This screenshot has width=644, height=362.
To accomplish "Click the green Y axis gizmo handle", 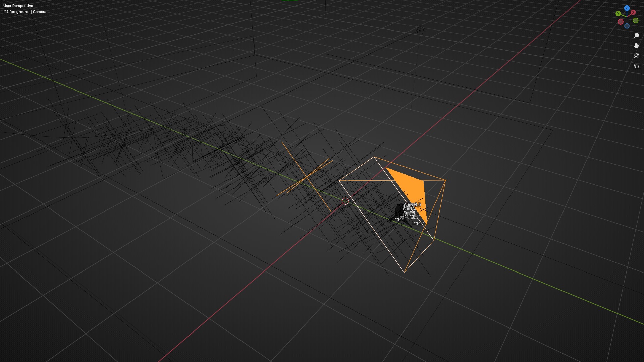I will click(x=618, y=14).
